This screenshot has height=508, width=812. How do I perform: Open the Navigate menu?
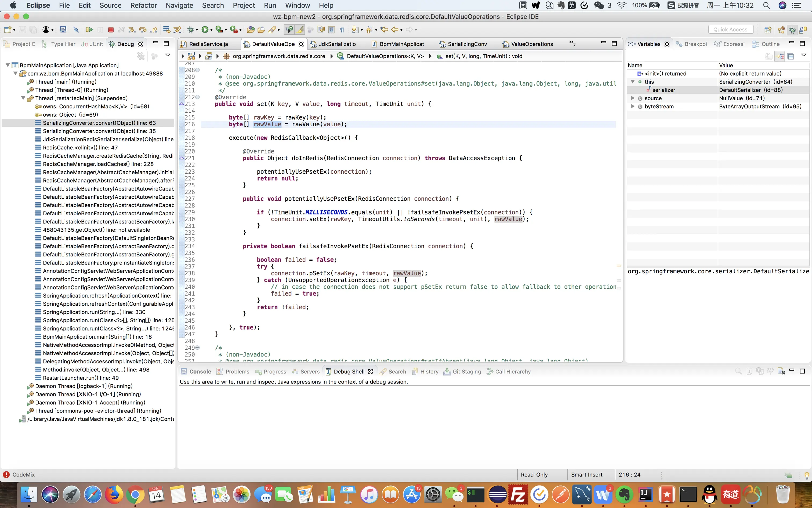coord(180,5)
